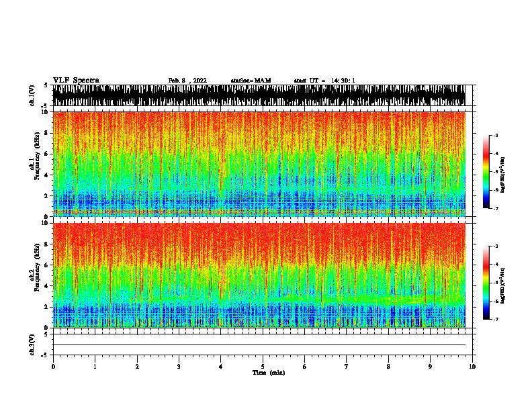
Task: Click the "6" kHz tick on ch.2 axis
Action: (46, 265)
